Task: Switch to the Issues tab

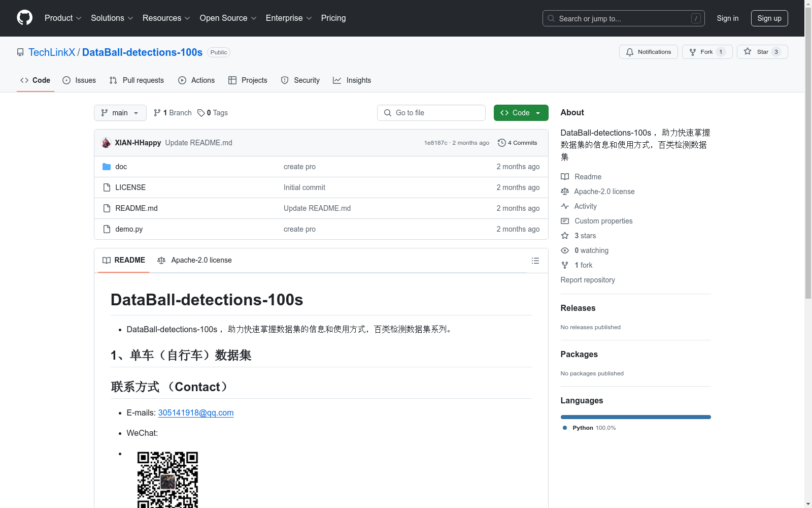Action: (x=79, y=80)
